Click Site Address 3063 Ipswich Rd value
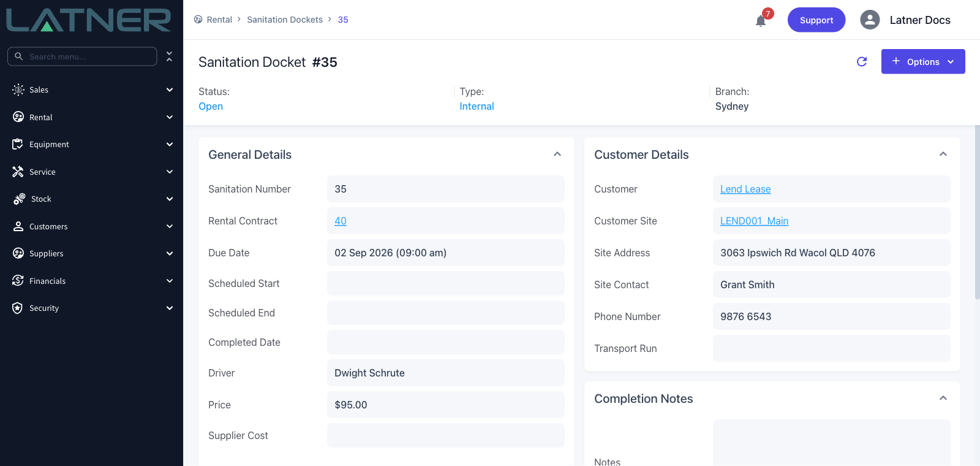 click(797, 253)
